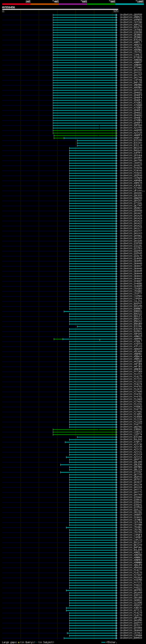Select the UniRef100_A2YZJ1 label
This screenshot has height=644, width=146.
click(x=131, y=610)
